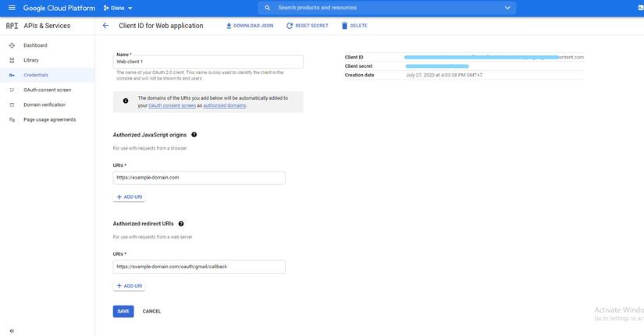Follow the authorized domains link
The width and height of the screenshot is (644, 336).
(225, 105)
